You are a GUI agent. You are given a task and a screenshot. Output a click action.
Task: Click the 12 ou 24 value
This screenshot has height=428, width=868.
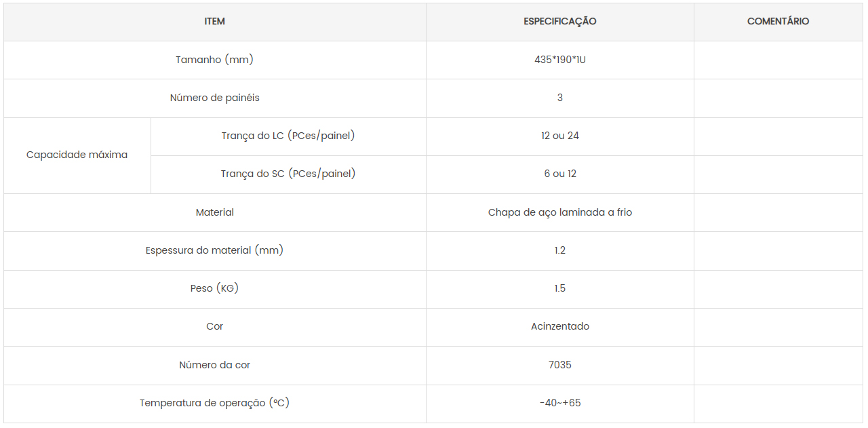pyautogui.click(x=560, y=136)
